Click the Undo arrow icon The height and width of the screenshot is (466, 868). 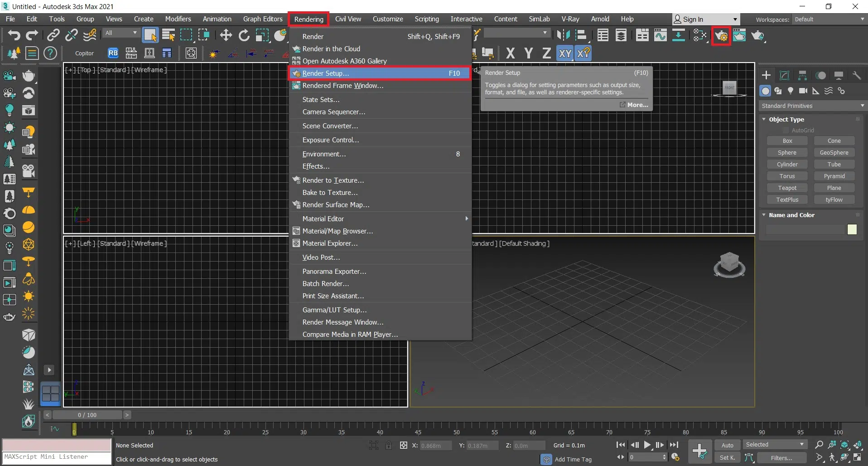pos(14,35)
